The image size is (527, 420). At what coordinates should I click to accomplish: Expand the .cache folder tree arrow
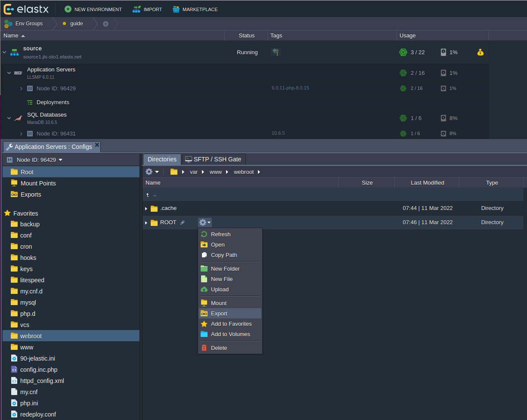coord(146,209)
